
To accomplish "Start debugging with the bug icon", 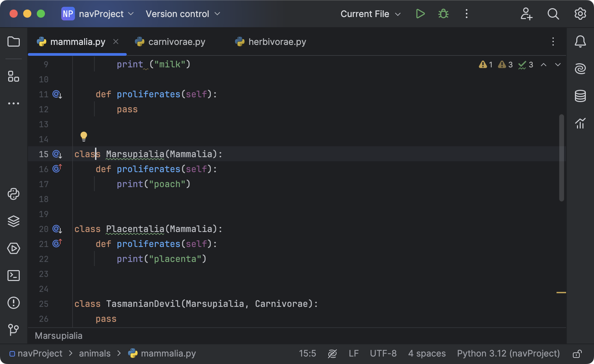I will (443, 14).
